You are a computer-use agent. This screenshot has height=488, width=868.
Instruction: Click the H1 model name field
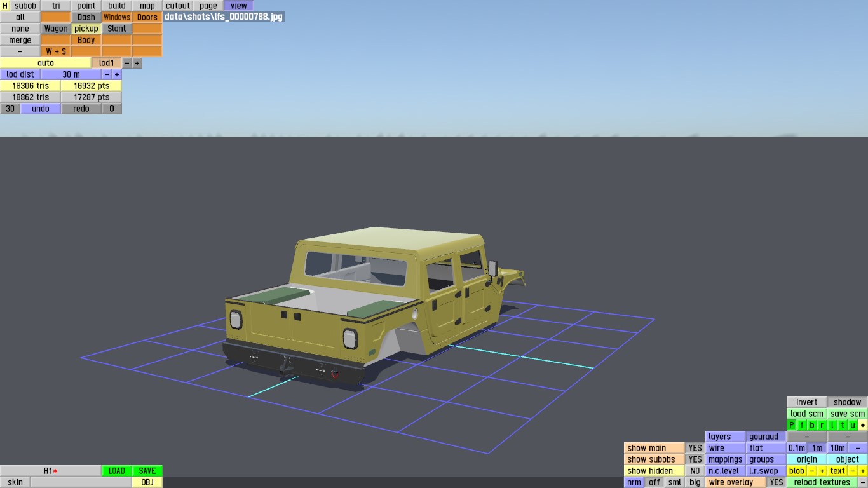pyautogui.click(x=51, y=471)
